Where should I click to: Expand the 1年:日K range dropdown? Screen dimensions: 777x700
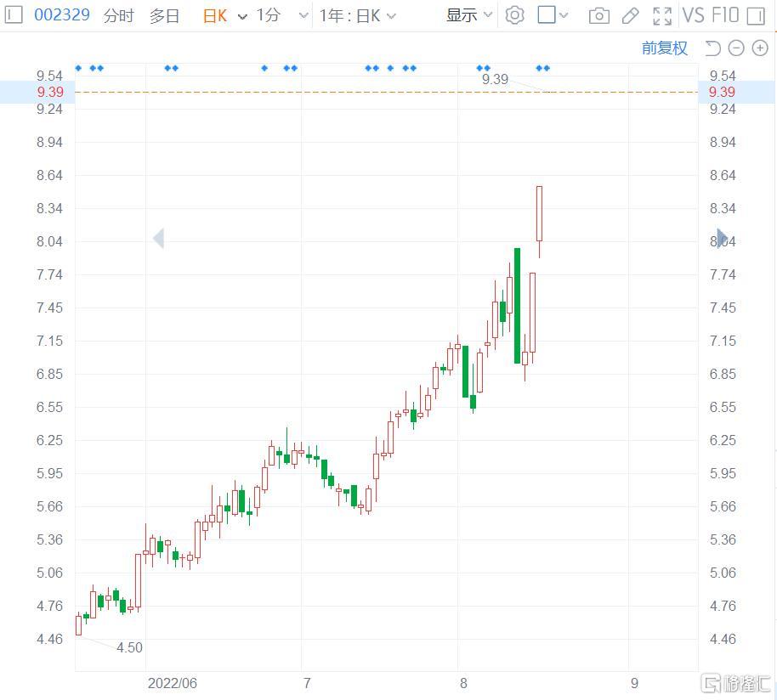358,16
